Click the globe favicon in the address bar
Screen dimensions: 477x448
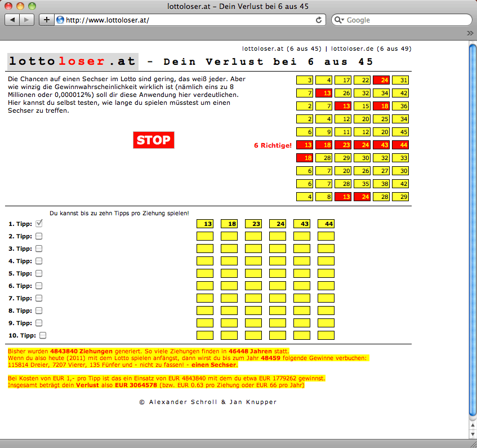(x=60, y=20)
